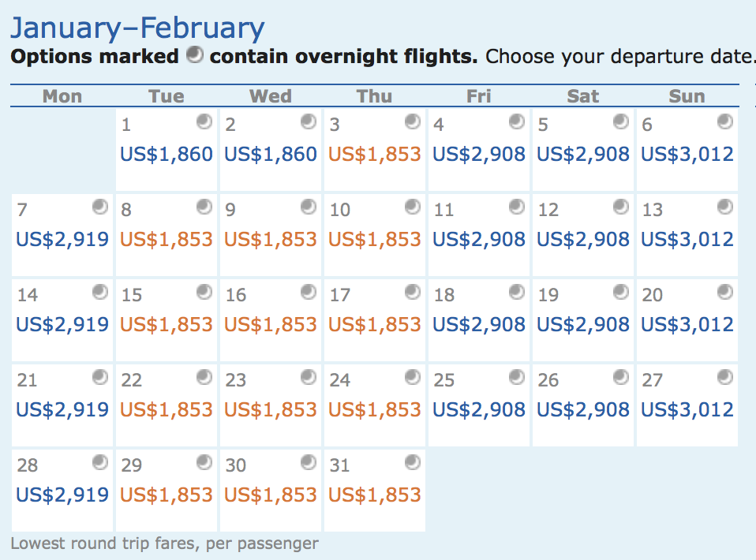Pick US$1,853 fare on January 16
Image resolution: width=756 pixels, height=560 pixels.
pyautogui.click(x=271, y=324)
